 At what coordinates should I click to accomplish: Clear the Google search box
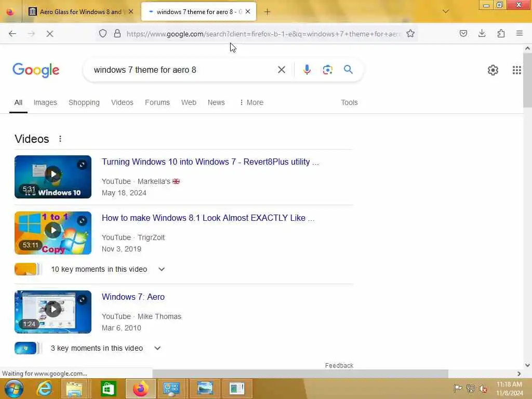[x=282, y=70]
